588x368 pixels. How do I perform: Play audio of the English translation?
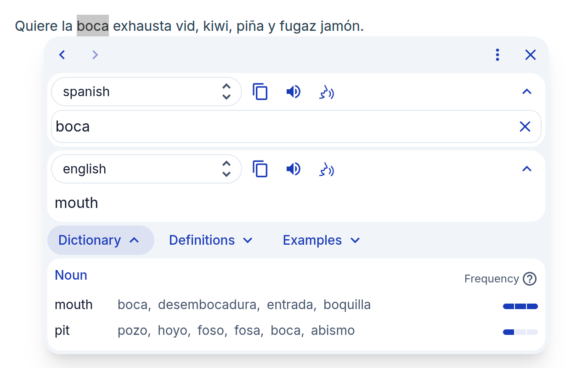[x=293, y=169]
